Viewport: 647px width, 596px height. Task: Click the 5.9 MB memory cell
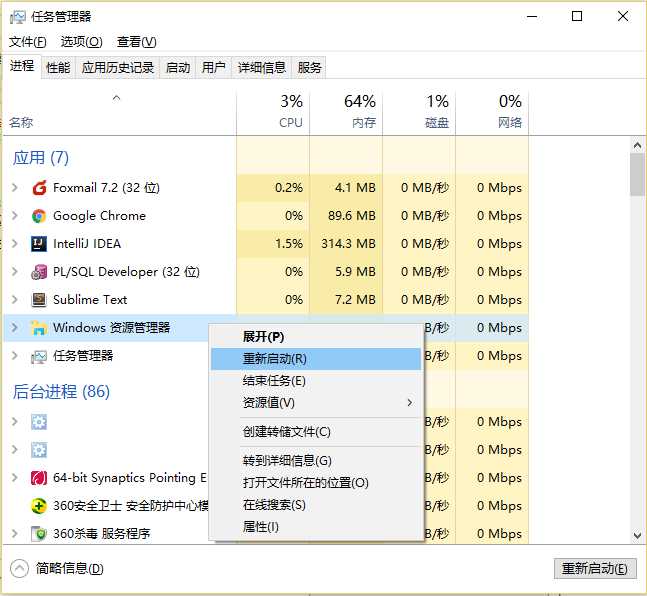(346, 272)
